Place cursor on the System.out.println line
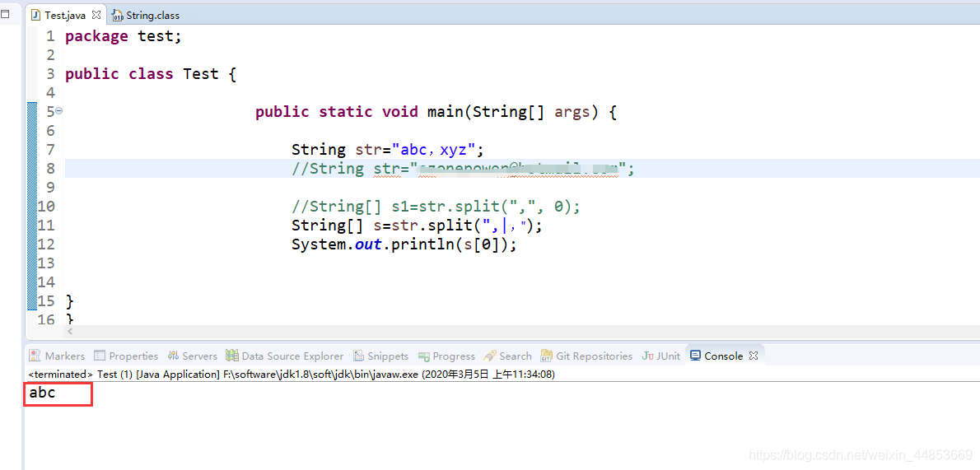The width and height of the screenshot is (980, 470). 404,244
